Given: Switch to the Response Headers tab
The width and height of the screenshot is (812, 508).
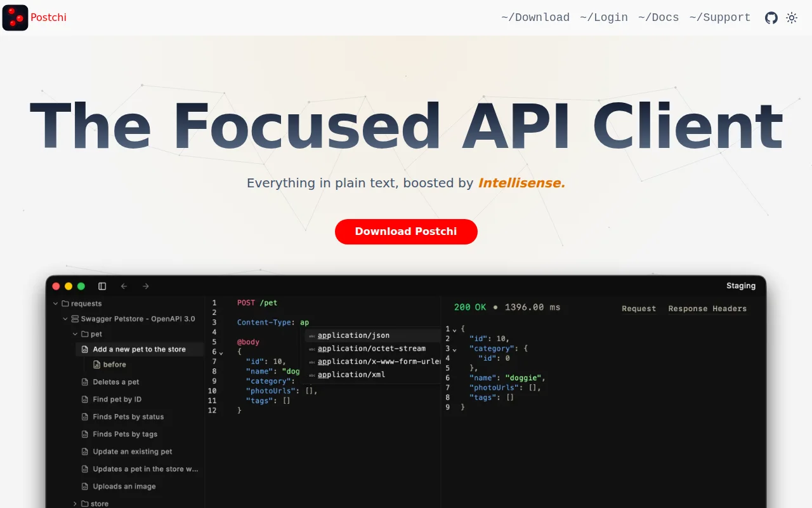Looking at the screenshot, I should [707, 309].
